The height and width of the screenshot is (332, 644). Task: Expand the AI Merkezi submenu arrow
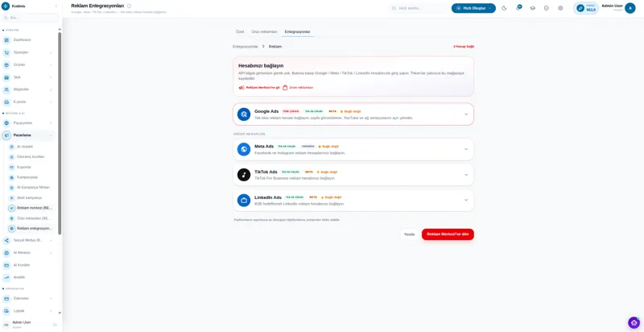pyautogui.click(x=51, y=253)
